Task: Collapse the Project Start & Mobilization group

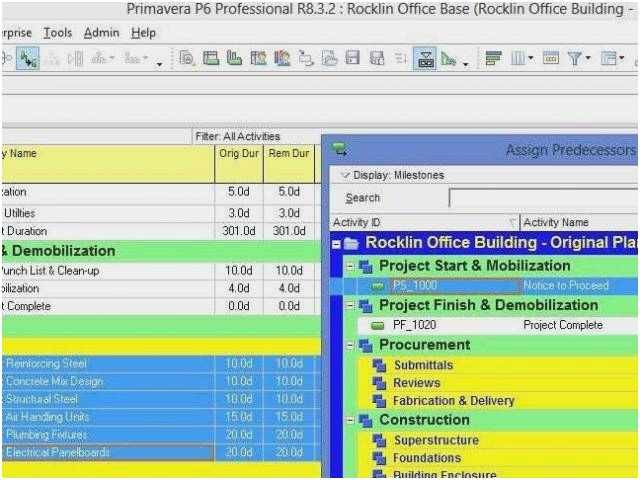Action: pos(350,266)
